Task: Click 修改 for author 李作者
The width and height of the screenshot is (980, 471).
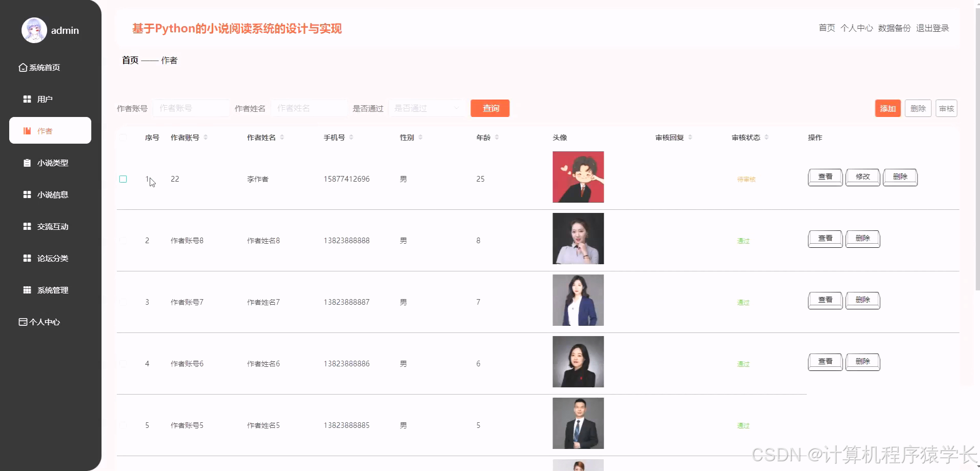Action: tap(863, 177)
